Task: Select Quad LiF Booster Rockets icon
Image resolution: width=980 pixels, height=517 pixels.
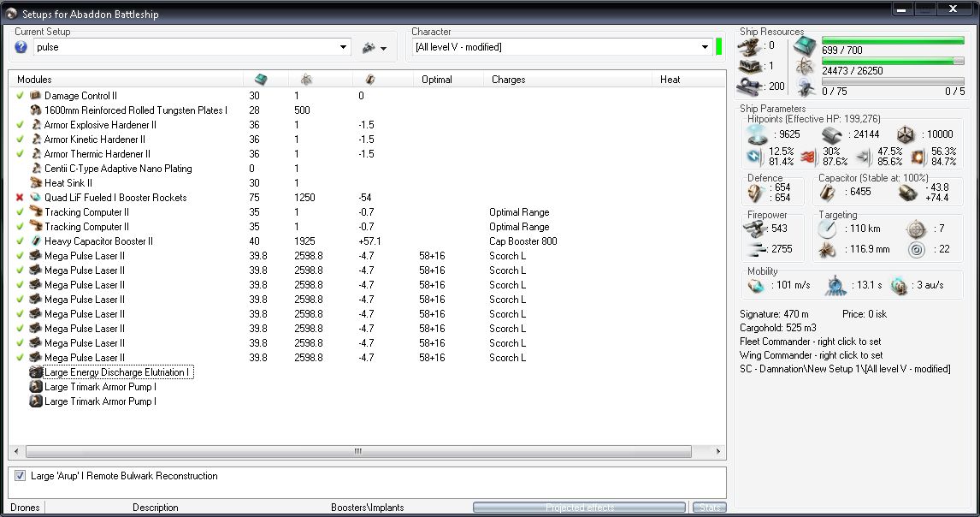Action: click(x=36, y=197)
